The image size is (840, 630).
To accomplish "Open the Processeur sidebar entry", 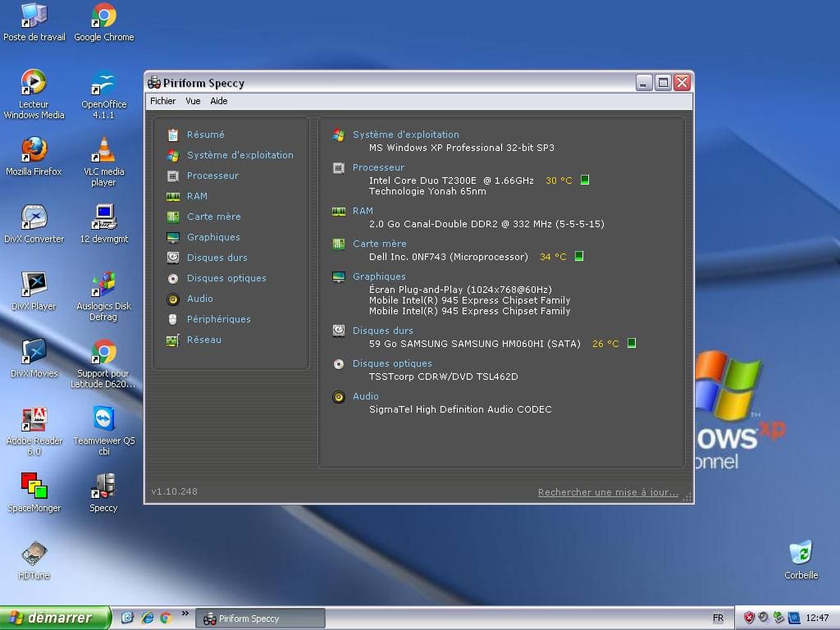I will point(212,176).
